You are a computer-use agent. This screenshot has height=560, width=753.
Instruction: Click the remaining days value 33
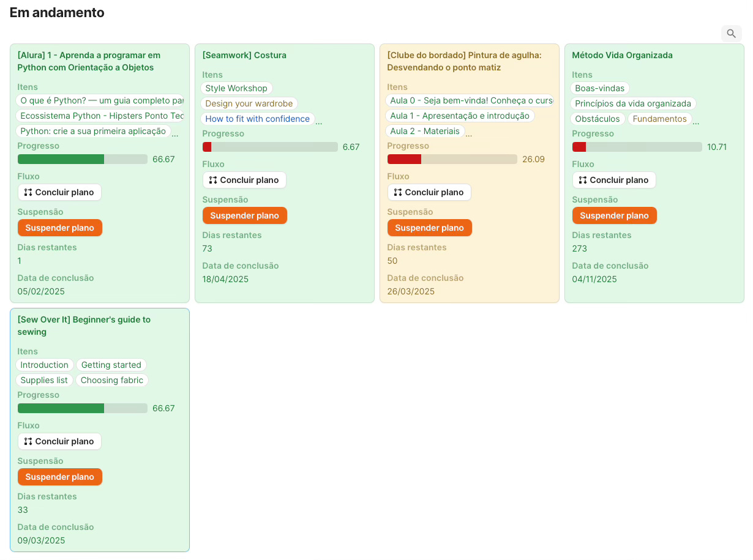tap(23, 510)
